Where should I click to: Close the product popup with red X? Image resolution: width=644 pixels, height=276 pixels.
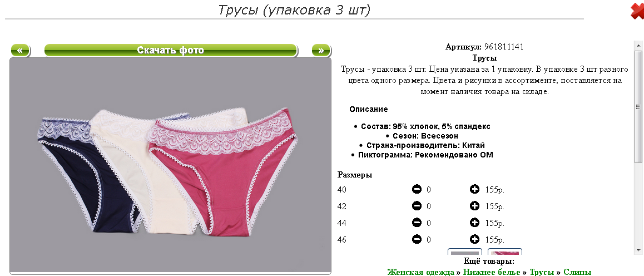pyautogui.click(x=637, y=10)
